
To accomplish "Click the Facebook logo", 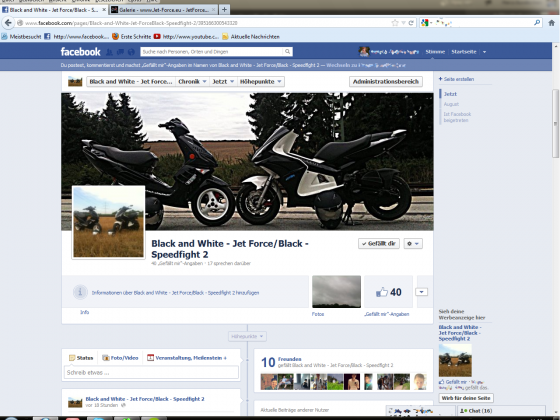I will (x=80, y=52).
